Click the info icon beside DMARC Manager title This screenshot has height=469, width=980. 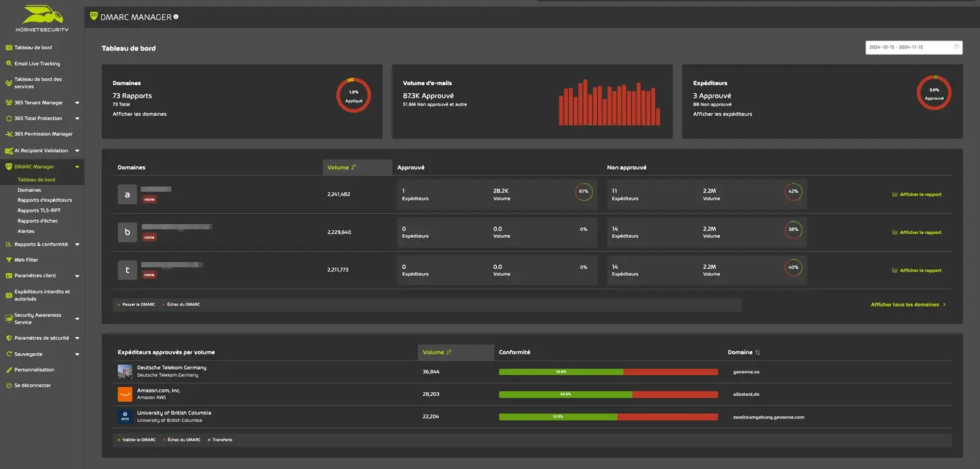(176, 17)
